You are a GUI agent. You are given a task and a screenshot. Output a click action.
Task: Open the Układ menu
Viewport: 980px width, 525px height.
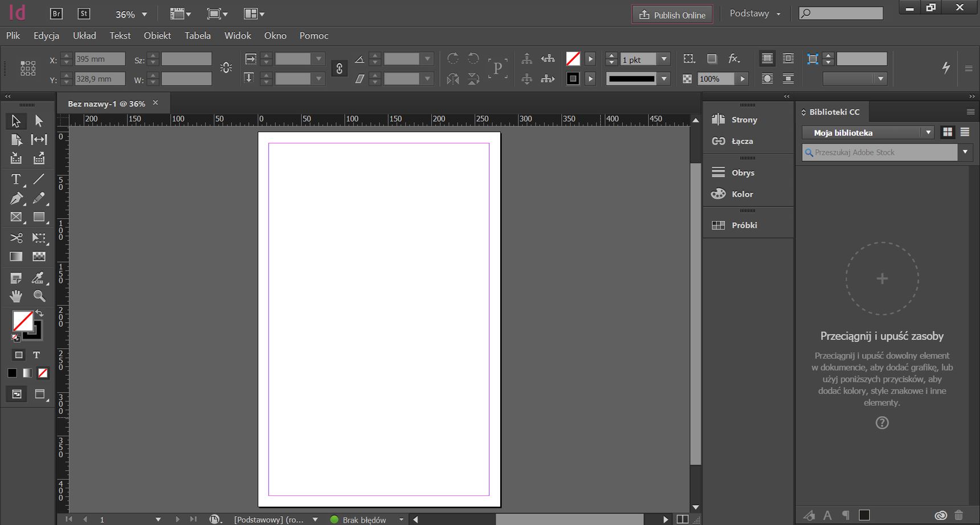point(84,35)
